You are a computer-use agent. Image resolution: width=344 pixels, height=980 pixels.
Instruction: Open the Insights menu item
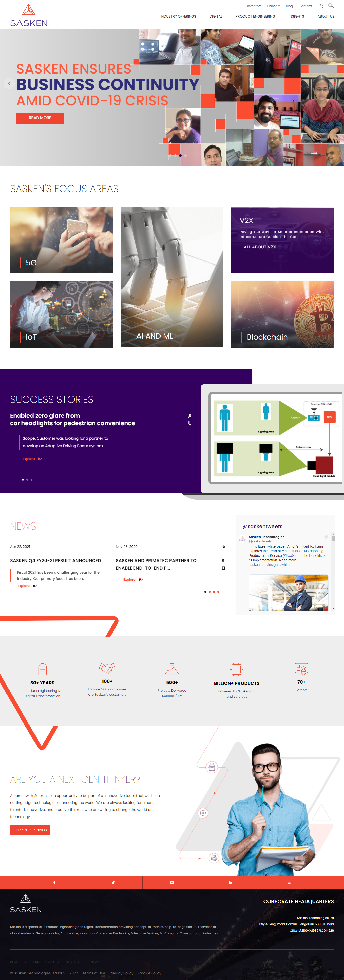(x=296, y=16)
